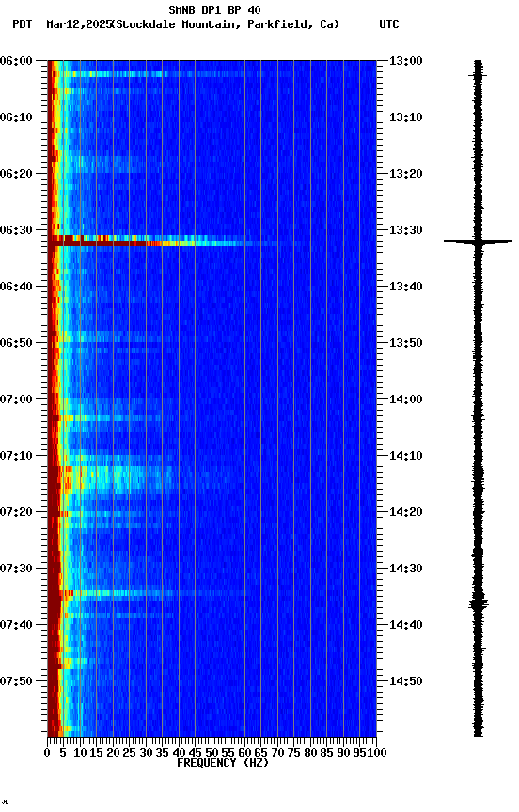This screenshot has width=519, height=812.
Task: Click the '14:20' UTC time label
Action: pos(406,513)
